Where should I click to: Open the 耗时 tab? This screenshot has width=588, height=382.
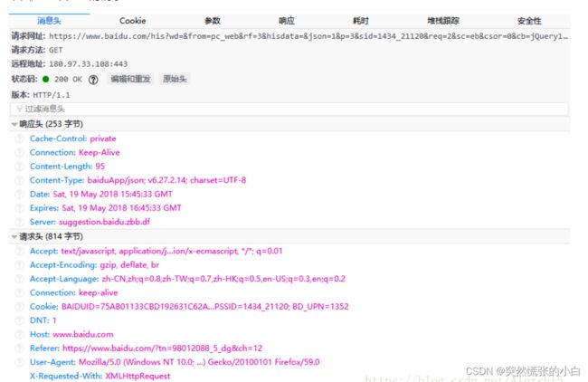pos(361,21)
